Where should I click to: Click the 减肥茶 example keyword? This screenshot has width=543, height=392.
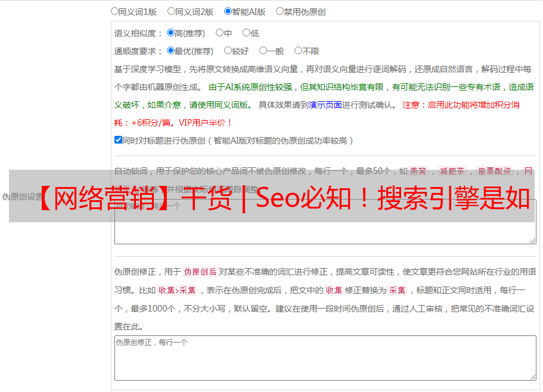(452, 171)
